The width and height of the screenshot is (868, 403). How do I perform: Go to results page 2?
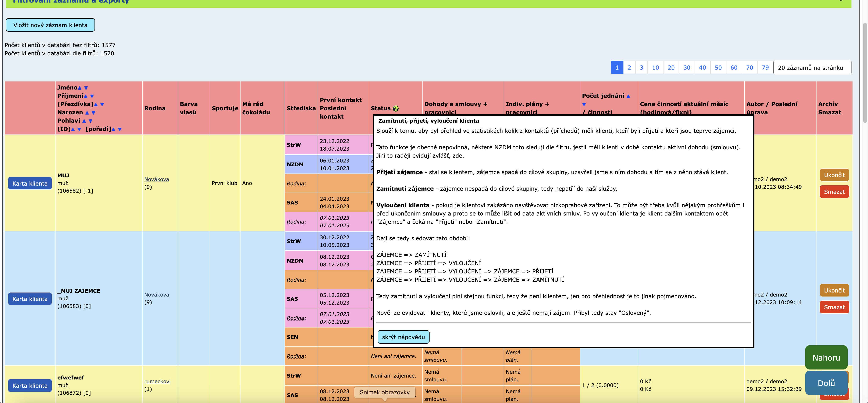click(x=629, y=67)
